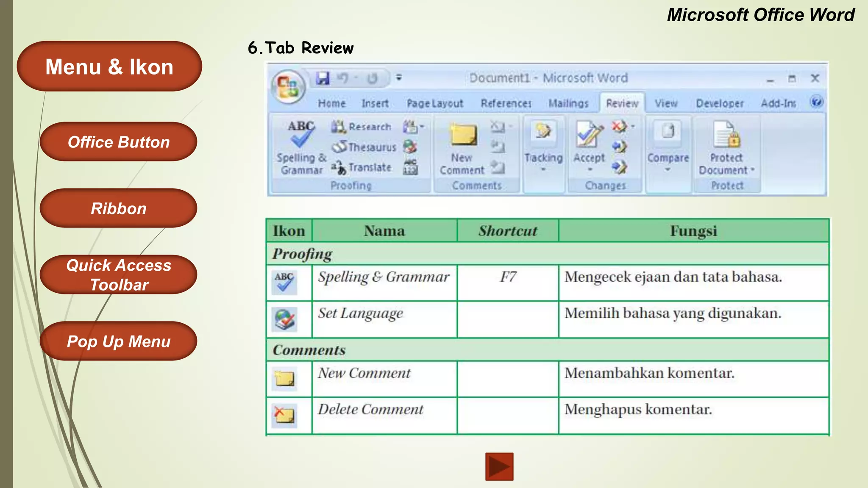Click Set Language icon in table
The image size is (868, 488).
click(284, 319)
